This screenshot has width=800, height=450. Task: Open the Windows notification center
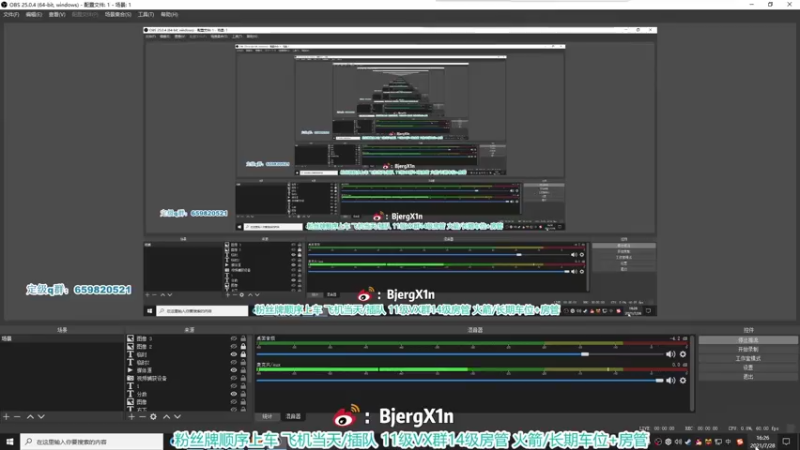786,442
